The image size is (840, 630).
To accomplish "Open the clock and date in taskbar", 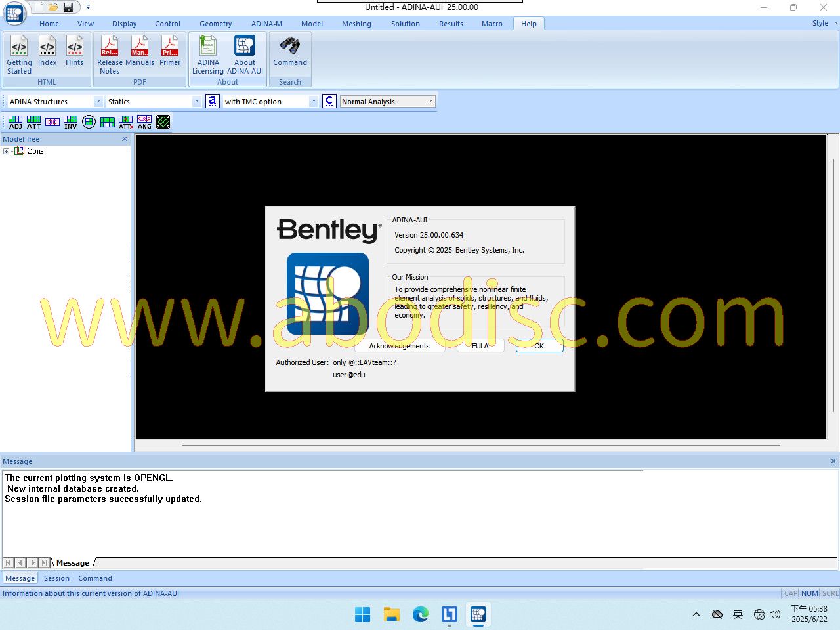I will click(x=809, y=614).
